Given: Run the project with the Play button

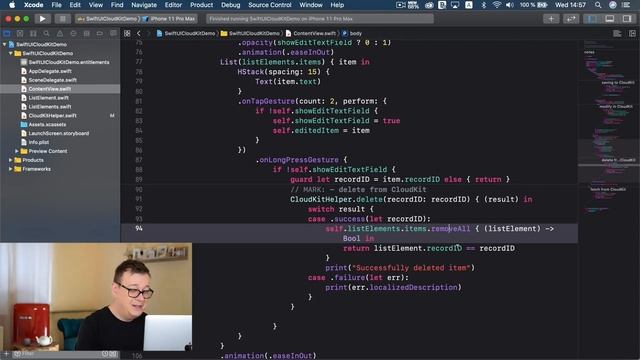Looking at the screenshot, I should [x=42, y=19].
